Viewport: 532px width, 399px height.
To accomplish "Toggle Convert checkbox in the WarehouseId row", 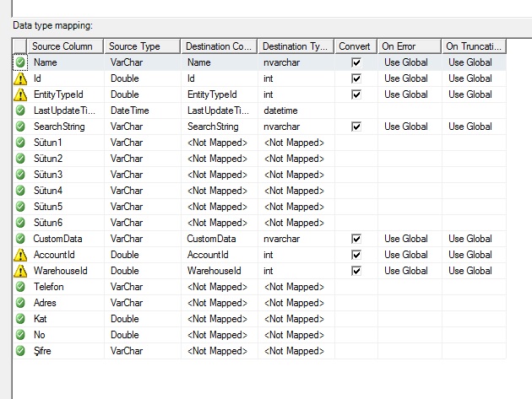I will [x=356, y=271].
